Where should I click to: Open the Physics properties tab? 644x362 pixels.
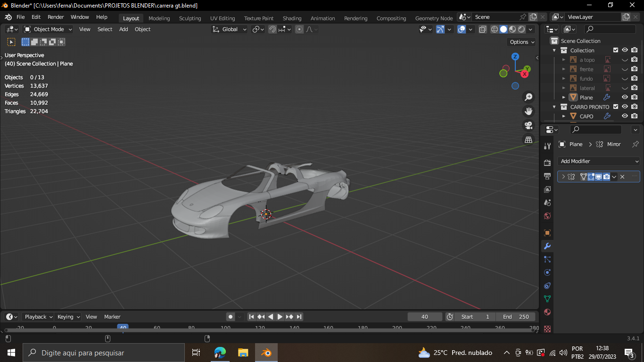tap(547, 272)
